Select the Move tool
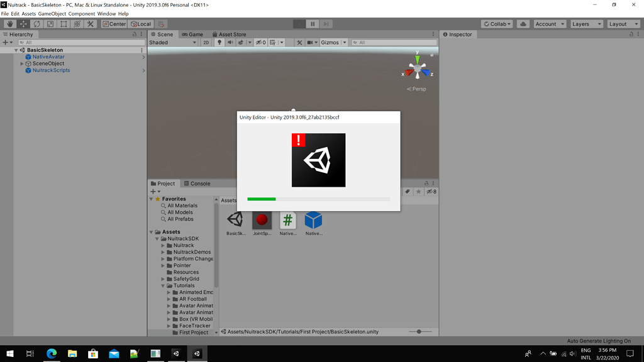644x362 pixels. coord(23,24)
